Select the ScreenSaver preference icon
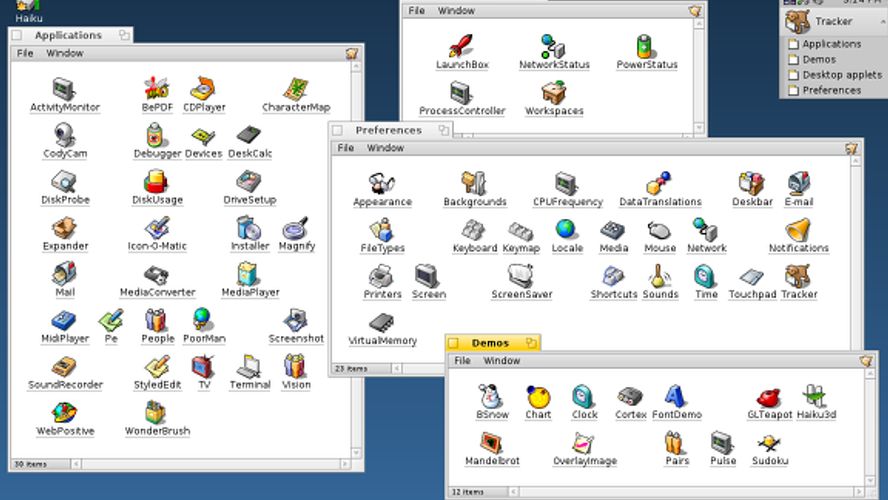The image size is (888, 500). tap(520, 276)
